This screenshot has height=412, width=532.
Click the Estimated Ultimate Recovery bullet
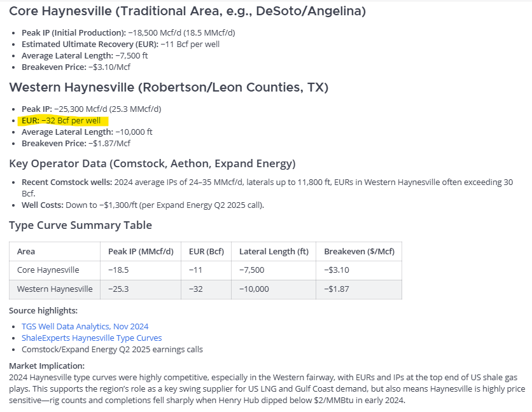click(x=120, y=44)
